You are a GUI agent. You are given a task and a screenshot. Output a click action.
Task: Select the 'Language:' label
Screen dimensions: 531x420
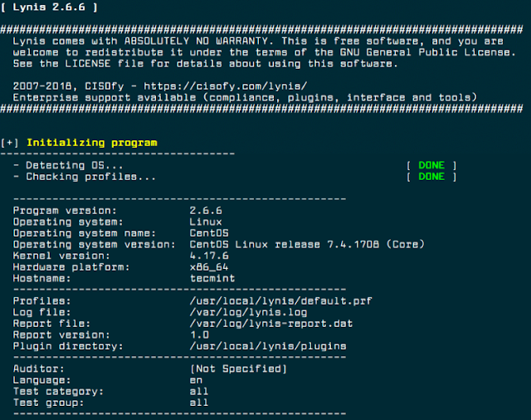(x=41, y=380)
